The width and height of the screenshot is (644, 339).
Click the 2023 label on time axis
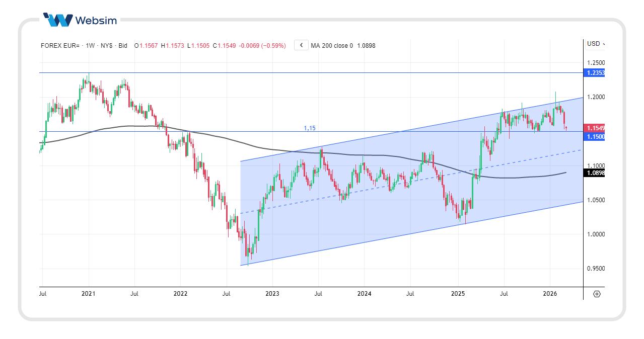tap(272, 293)
